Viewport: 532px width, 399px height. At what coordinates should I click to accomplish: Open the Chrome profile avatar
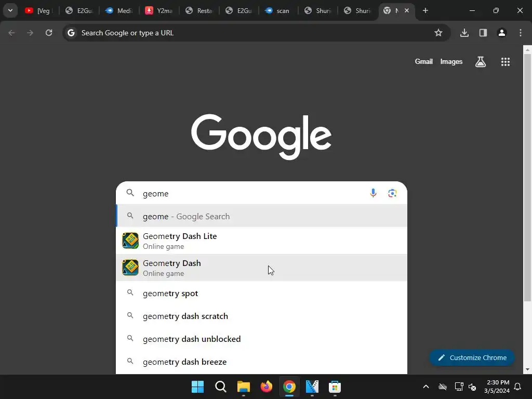pos(502,33)
